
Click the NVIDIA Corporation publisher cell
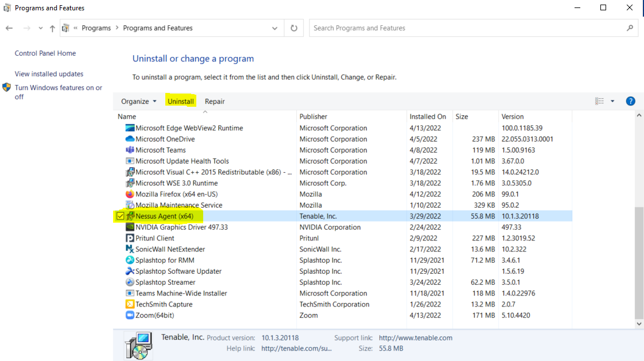tap(330, 227)
